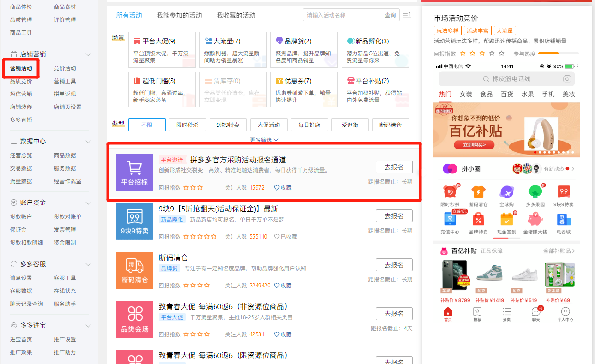Click the banner carousel dots
The width and height of the screenshot is (595, 364).
[x=554, y=152]
